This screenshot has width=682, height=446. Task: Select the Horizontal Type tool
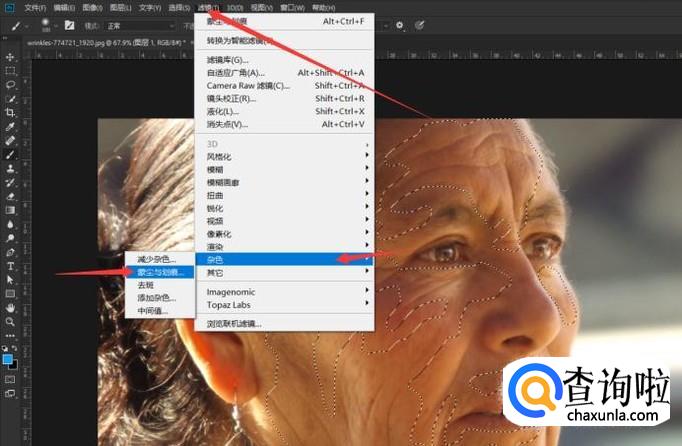point(10,266)
